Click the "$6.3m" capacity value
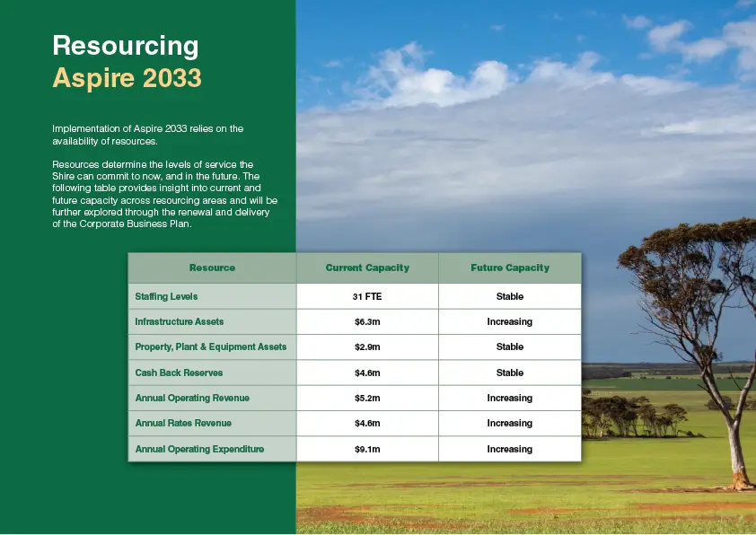756x535 pixels. [x=367, y=321]
